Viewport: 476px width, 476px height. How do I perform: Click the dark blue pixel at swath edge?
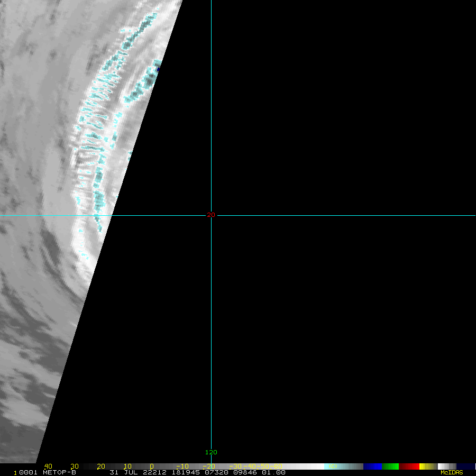[x=158, y=69]
